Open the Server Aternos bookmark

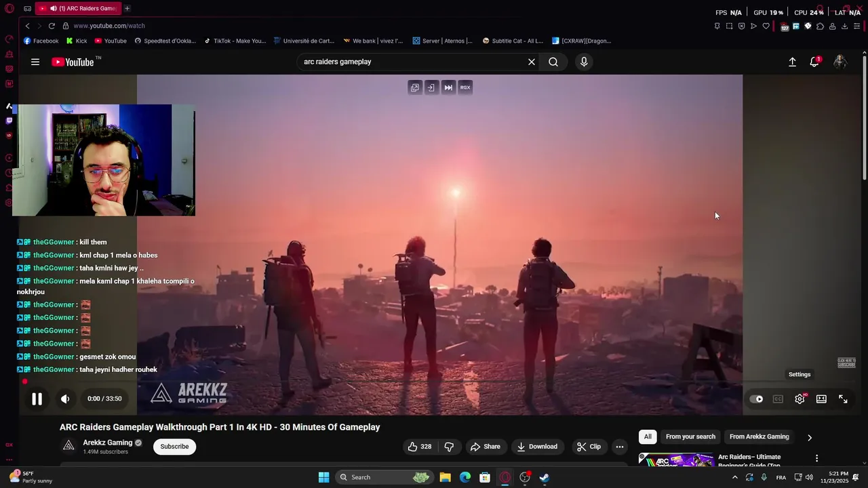443,41
